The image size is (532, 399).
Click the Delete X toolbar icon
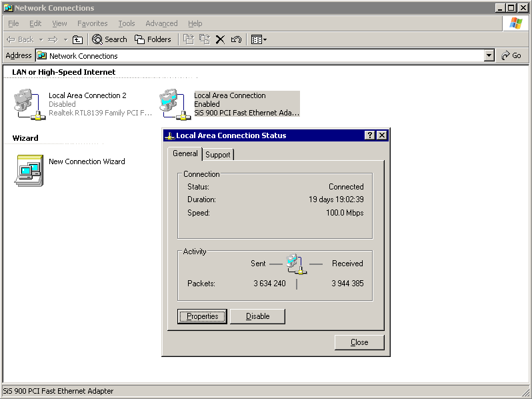coord(220,39)
